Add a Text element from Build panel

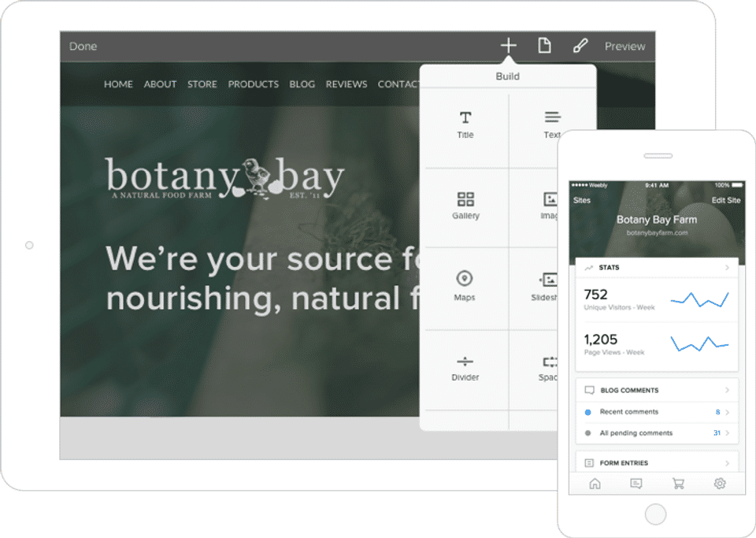[551, 125]
